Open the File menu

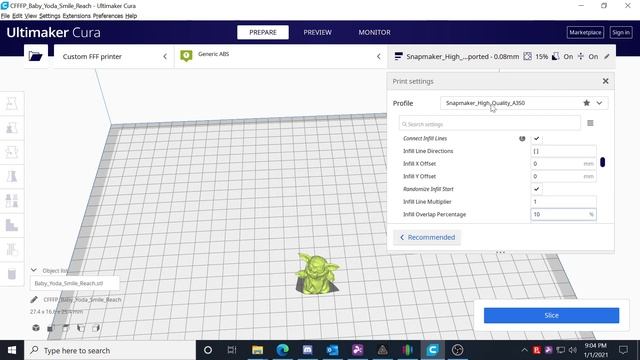5,16
